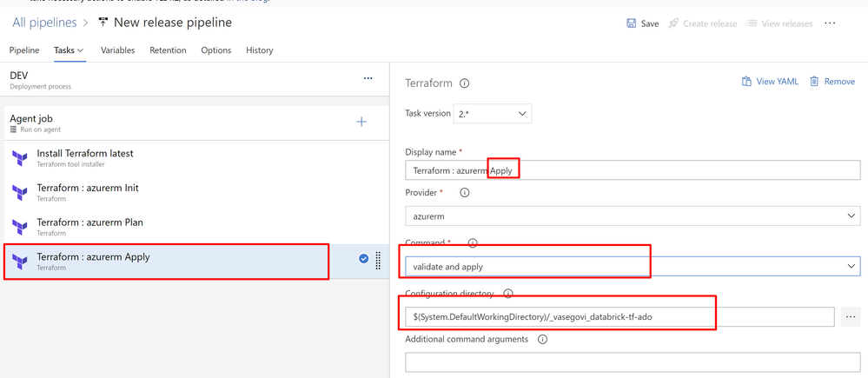Viewport: 868px width, 378px height.
Task: Click the azurerm Init Terraform icon
Action: click(19, 193)
